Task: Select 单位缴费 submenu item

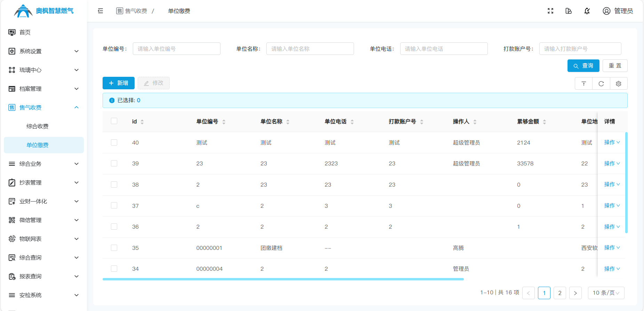Action: click(x=44, y=145)
